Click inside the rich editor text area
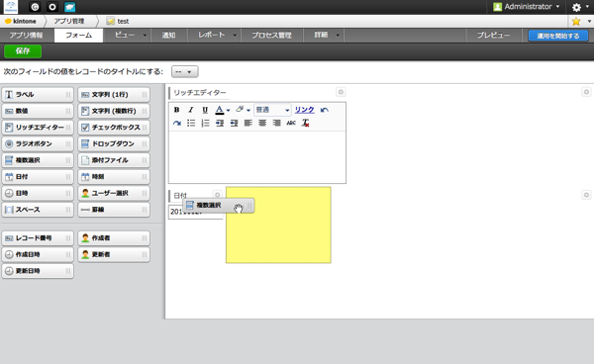The height and width of the screenshot is (364, 594). [257, 157]
